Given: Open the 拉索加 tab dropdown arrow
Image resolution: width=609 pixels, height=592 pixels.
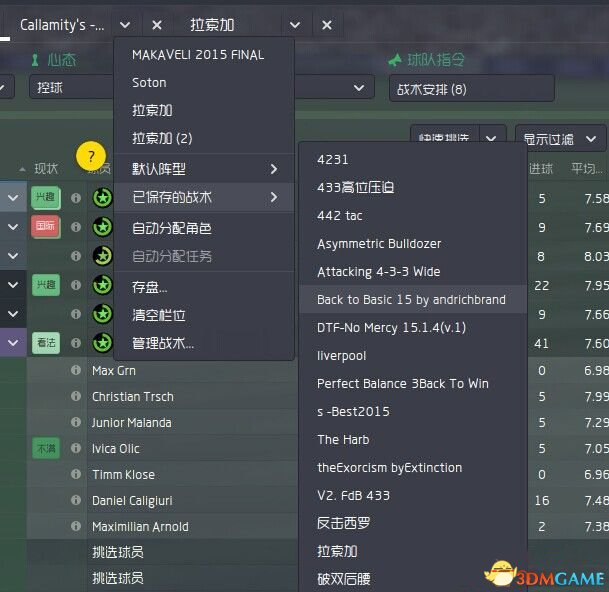Looking at the screenshot, I should 295,25.
